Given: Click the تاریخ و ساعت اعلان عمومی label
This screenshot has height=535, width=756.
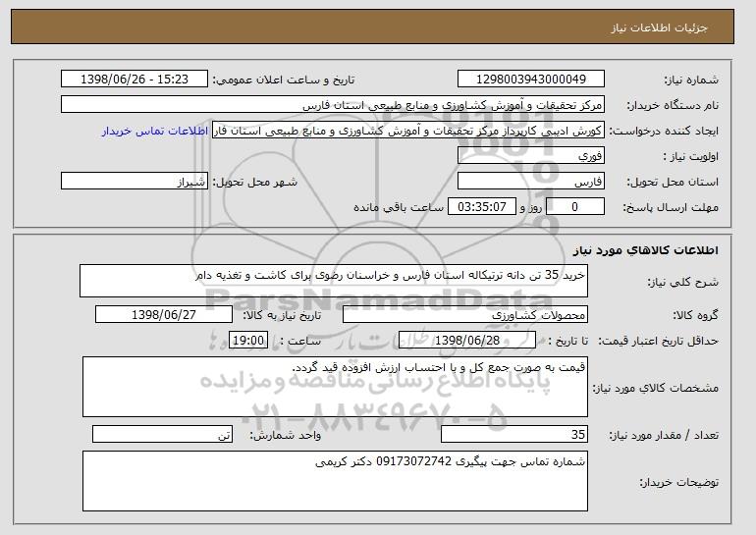Looking at the screenshot, I should click(x=284, y=80).
